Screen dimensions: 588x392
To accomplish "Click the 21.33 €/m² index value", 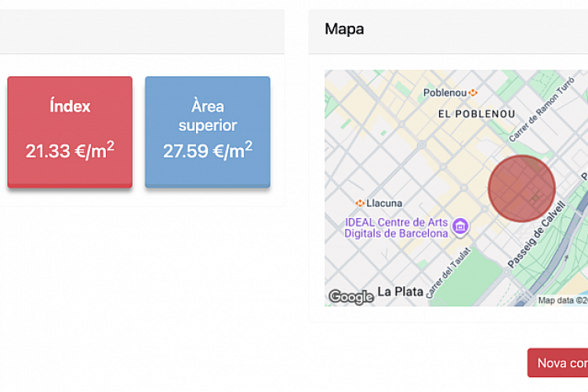I will tap(70, 151).
